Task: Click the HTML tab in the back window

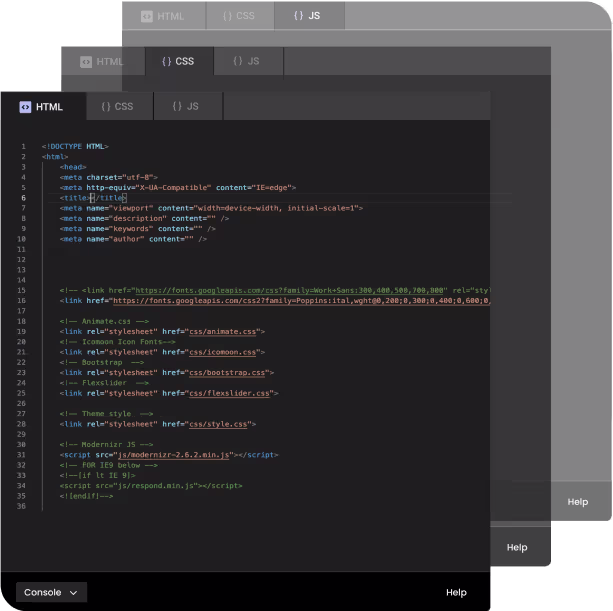Action: click(164, 16)
